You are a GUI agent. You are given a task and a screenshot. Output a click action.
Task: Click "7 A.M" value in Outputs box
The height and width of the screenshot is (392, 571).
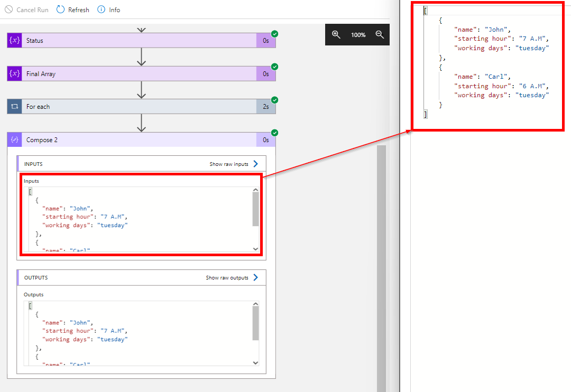[113, 331]
